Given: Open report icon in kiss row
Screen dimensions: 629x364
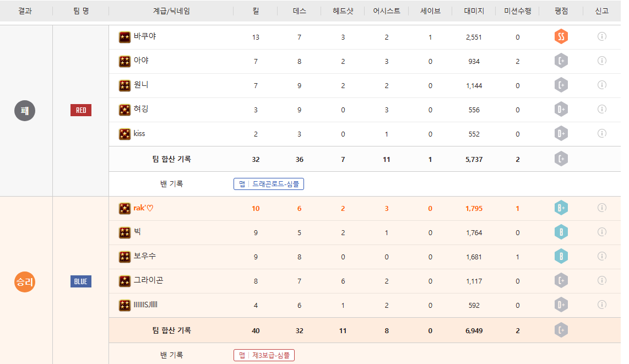Looking at the screenshot, I should coord(601,133).
